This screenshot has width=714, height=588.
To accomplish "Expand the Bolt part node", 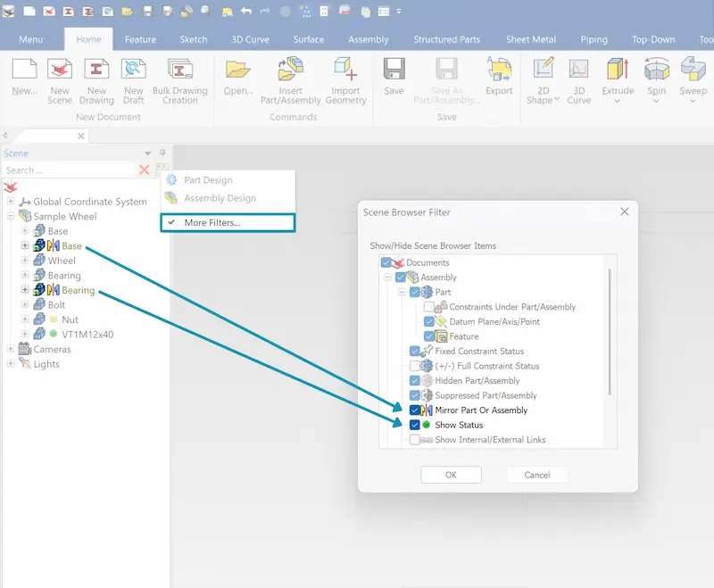I will [25, 304].
